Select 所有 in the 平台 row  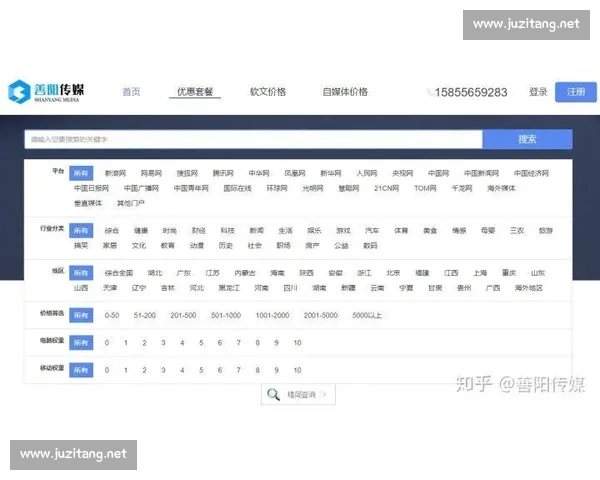point(81,173)
